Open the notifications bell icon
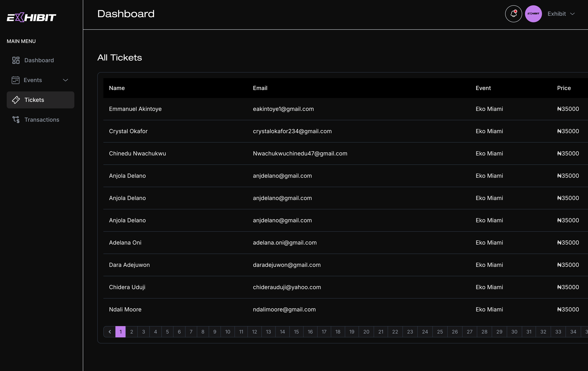588x371 pixels. pyautogui.click(x=513, y=14)
